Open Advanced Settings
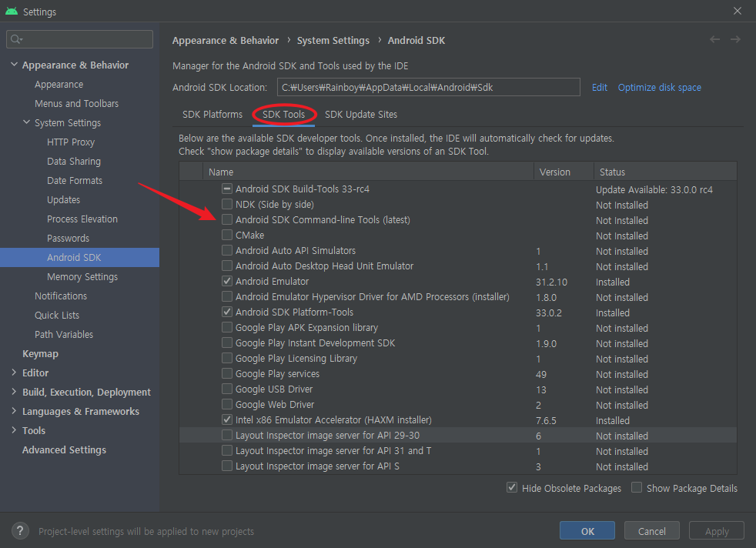 (64, 449)
